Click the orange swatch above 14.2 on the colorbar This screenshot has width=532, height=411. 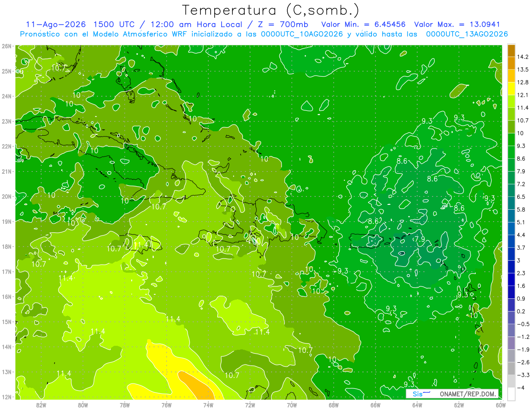[x=511, y=50]
